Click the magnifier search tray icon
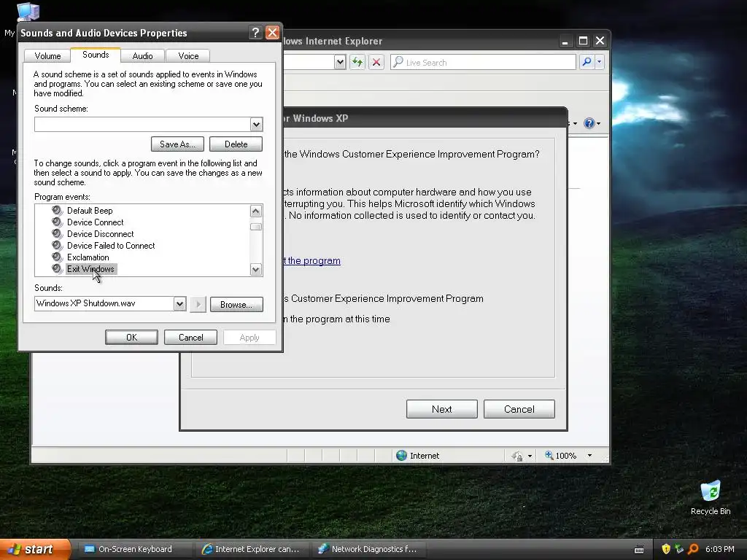This screenshot has height=560, width=747. pyautogui.click(x=693, y=549)
